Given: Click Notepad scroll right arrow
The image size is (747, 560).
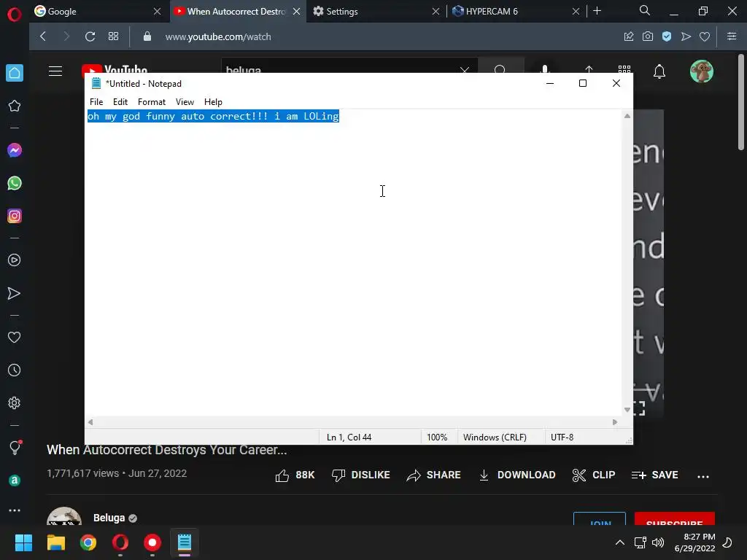Looking at the screenshot, I should point(615,422).
